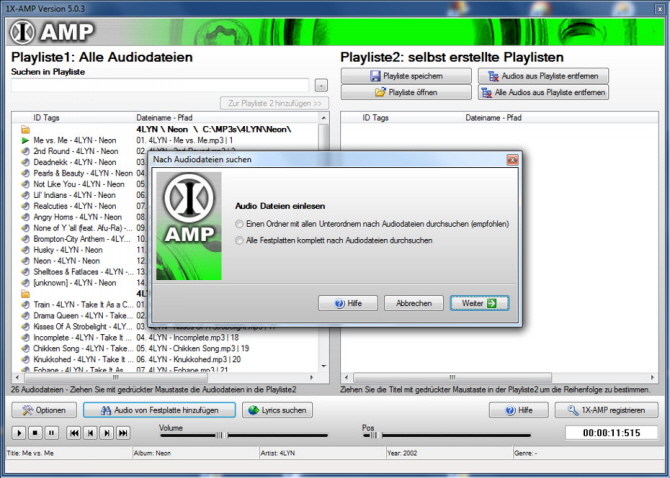The image size is (670, 478).
Task: Select track Brompton-City Anthem
Action: click(82, 239)
